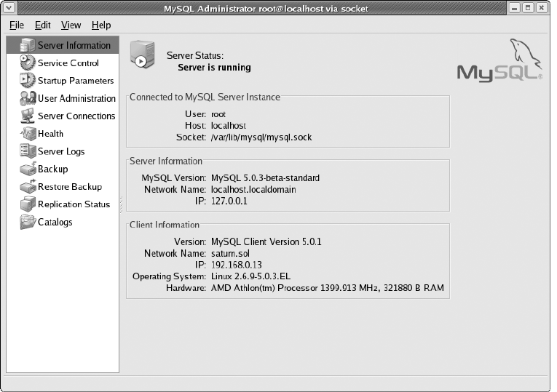The width and height of the screenshot is (557, 392).
Task: Open the File menu
Action: tap(17, 25)
